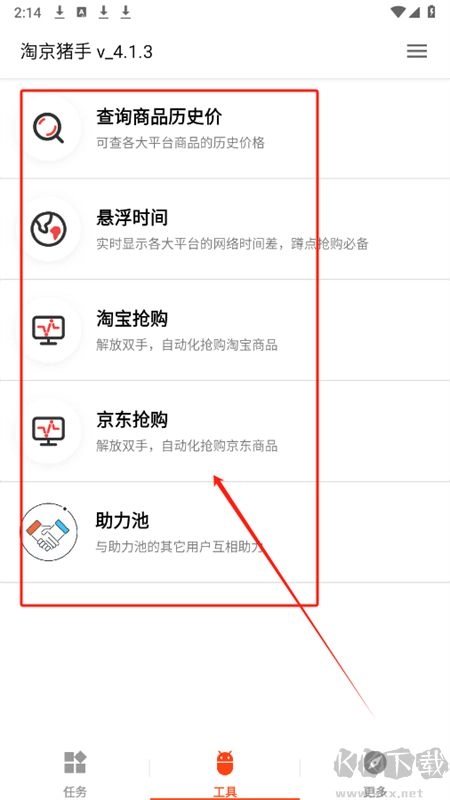Open 悬浮时间 tool

[x=225, y=229]
